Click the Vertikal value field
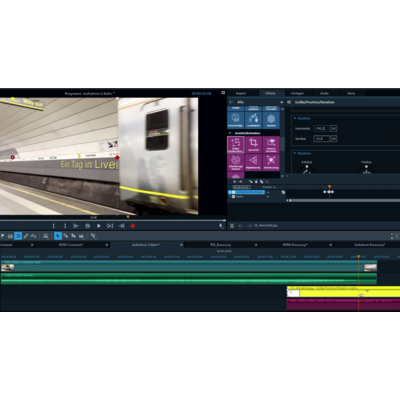The width and height of the screenshot is (400, 400). click(x=321, y=138)
